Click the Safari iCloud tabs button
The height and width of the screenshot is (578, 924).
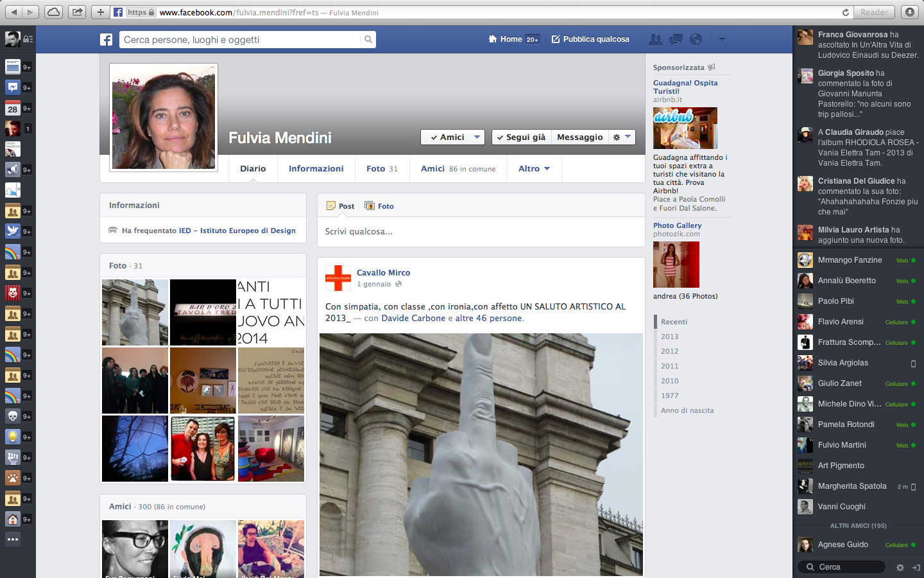pyautogui.click(x=54, y=12)
